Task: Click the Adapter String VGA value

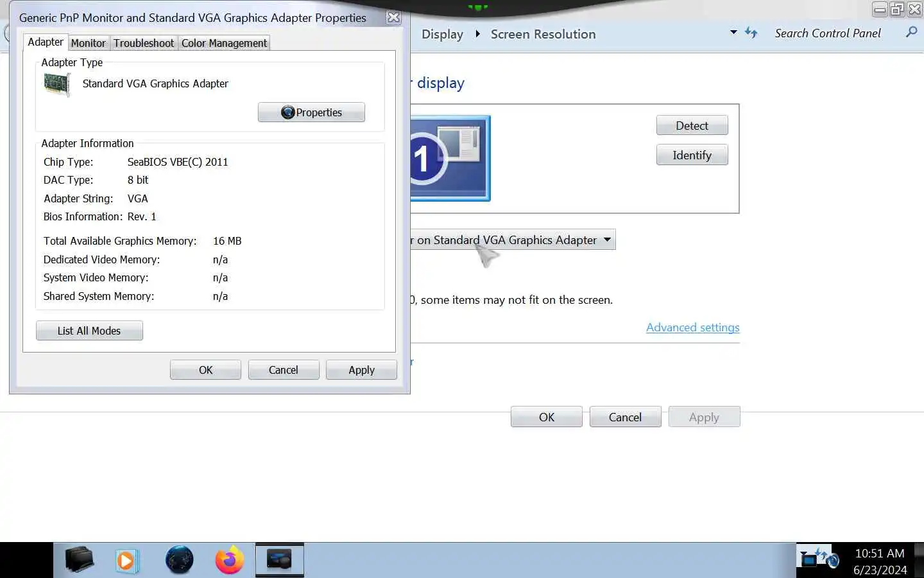Action: click(x=138, y=198)
